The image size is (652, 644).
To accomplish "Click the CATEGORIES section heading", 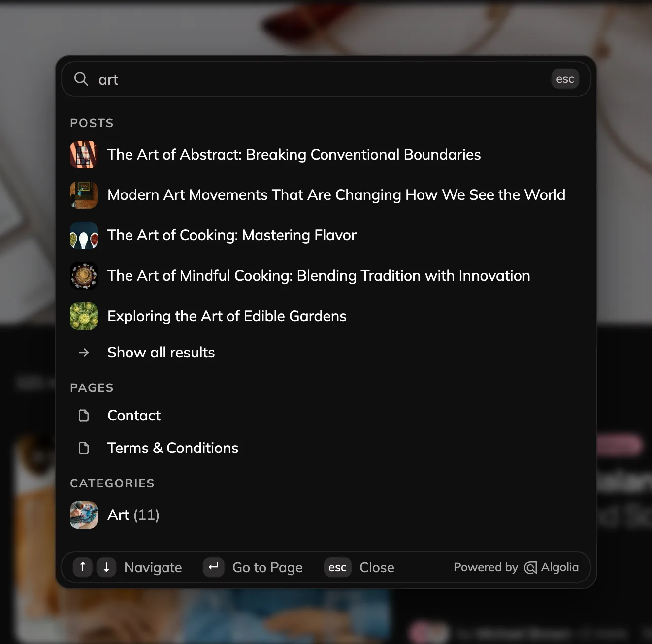I will pos(112,483).
